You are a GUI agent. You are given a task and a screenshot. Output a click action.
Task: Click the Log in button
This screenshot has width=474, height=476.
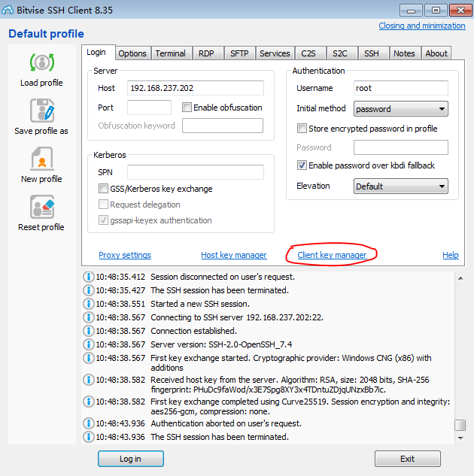tap(131, 459)
